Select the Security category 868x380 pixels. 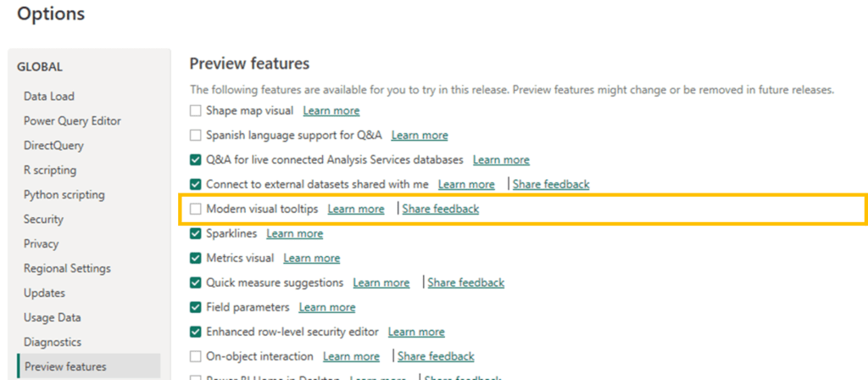43,220
